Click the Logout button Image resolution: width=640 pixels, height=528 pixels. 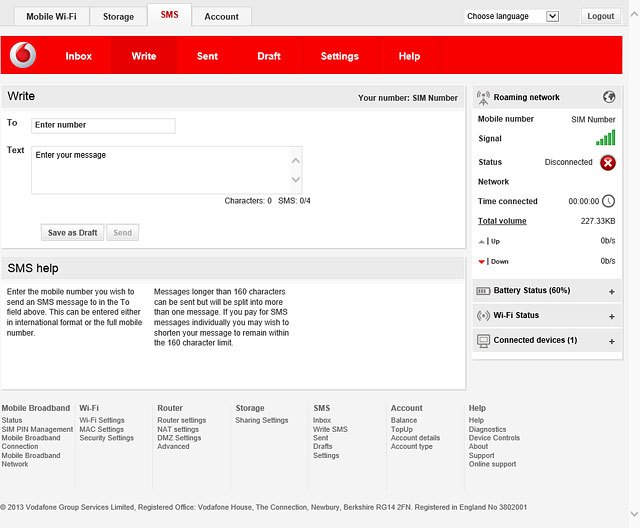click(x=600, y=16)
